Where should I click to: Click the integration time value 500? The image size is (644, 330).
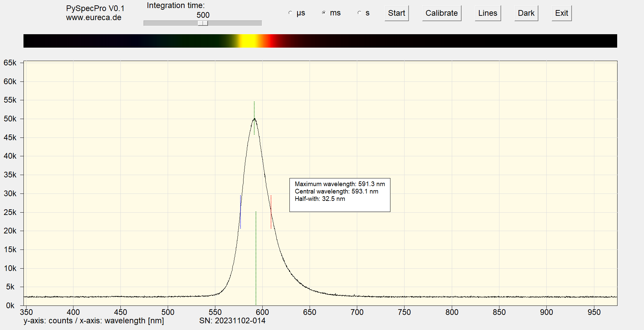point(203,15)
